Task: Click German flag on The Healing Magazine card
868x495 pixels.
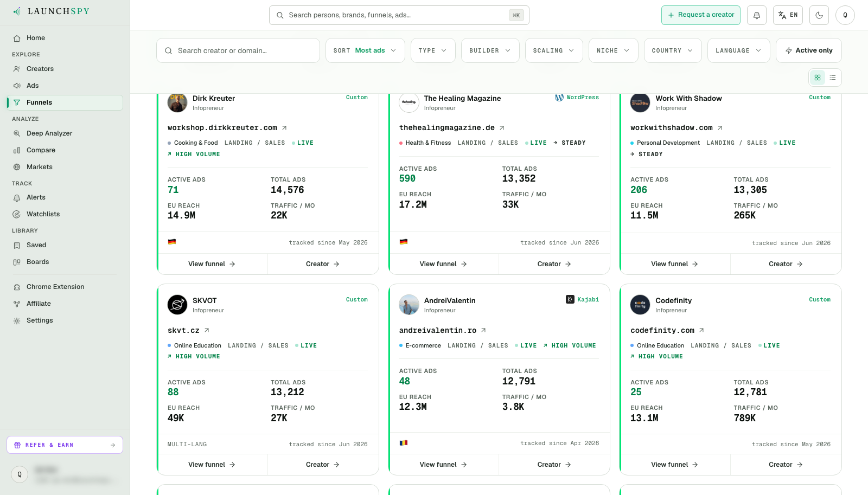Action: click(x=404, y=242)
